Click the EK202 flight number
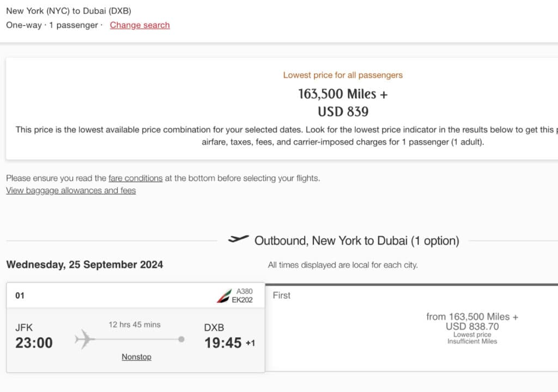The image size is (558, 392). tap(242, 300)
